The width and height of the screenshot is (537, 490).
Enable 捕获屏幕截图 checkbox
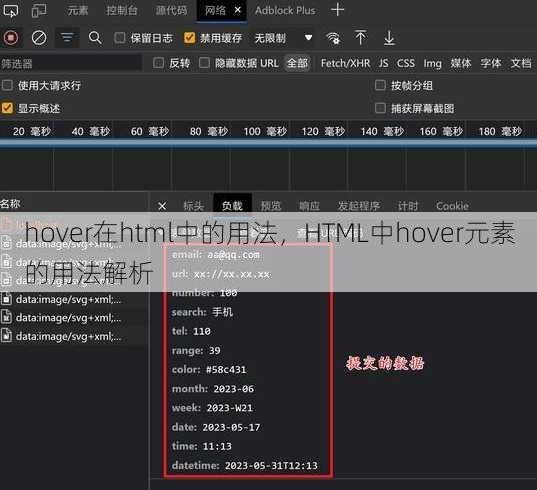click(380, 108)
